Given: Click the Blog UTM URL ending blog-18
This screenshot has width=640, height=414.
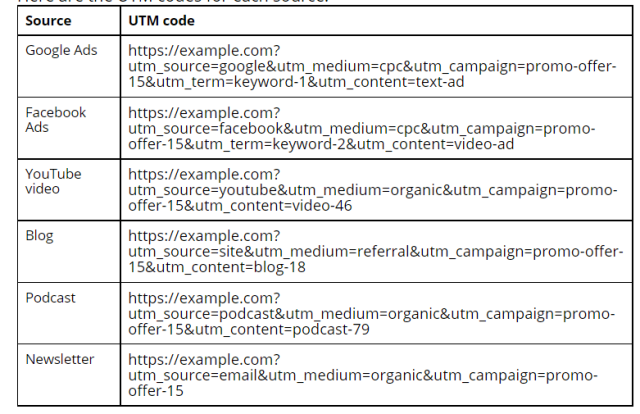Looking at the screenshot, I should point(376,252).
